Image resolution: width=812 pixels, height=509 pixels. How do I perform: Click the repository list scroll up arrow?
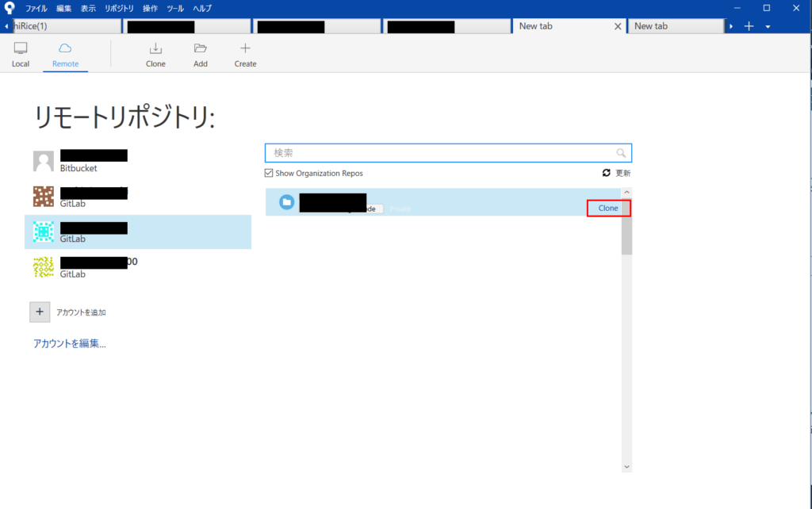(626, 193)
